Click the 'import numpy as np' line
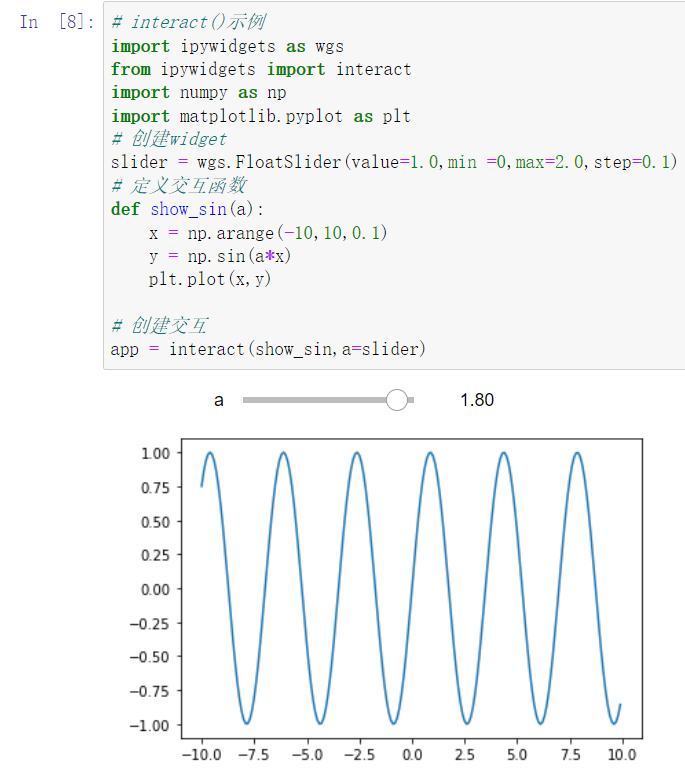This screenshot has width=685, height=773. click(199, 93)
